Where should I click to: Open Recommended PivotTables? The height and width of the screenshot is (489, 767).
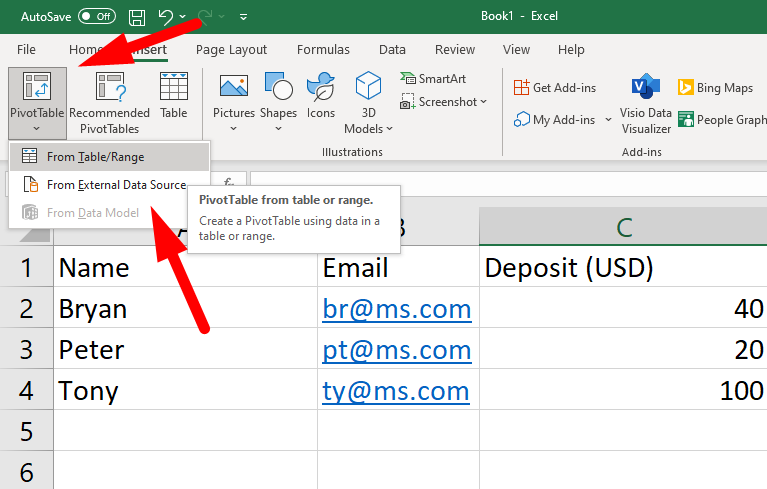pos(109,102)
